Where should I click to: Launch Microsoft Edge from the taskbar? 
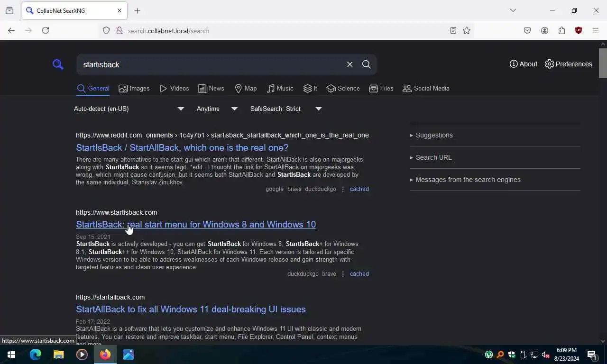tap(36, 355)
